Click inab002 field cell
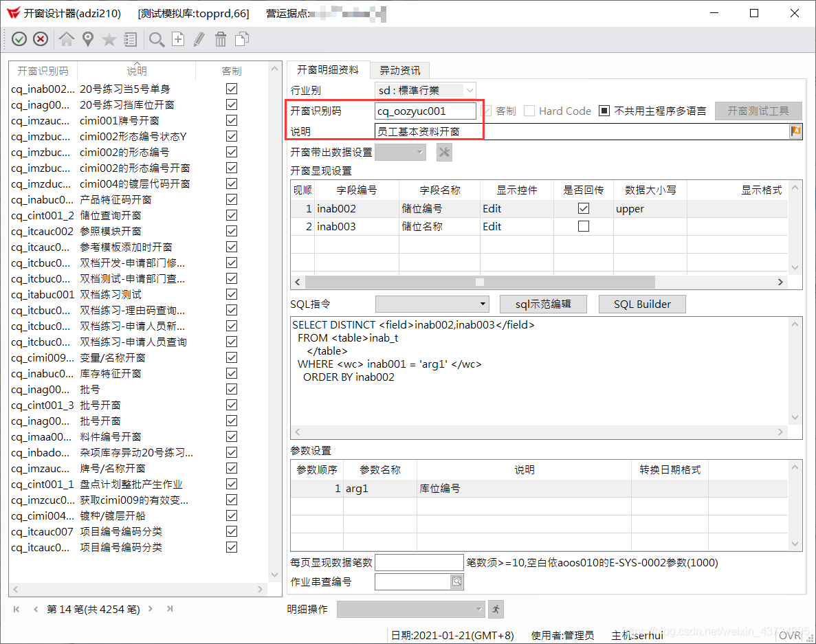This screenshot has width=816, height=644. [357, 209]
